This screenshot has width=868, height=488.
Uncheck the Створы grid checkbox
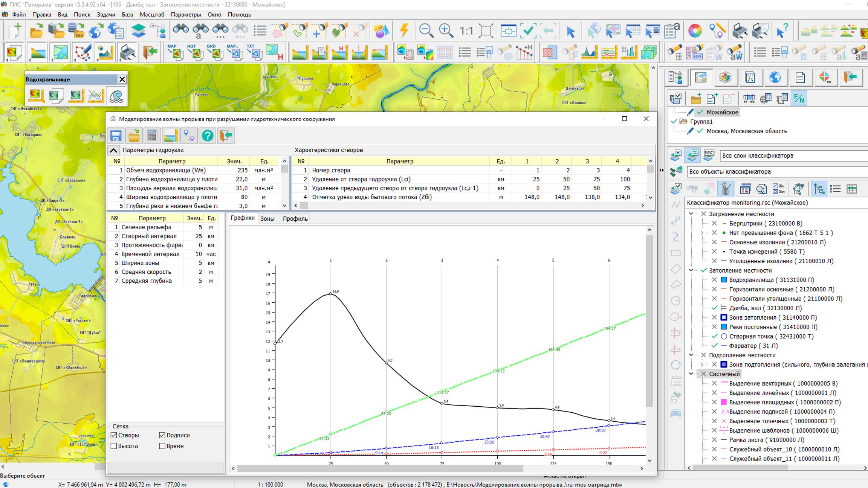pyautogui.click(x=114, y=435)
